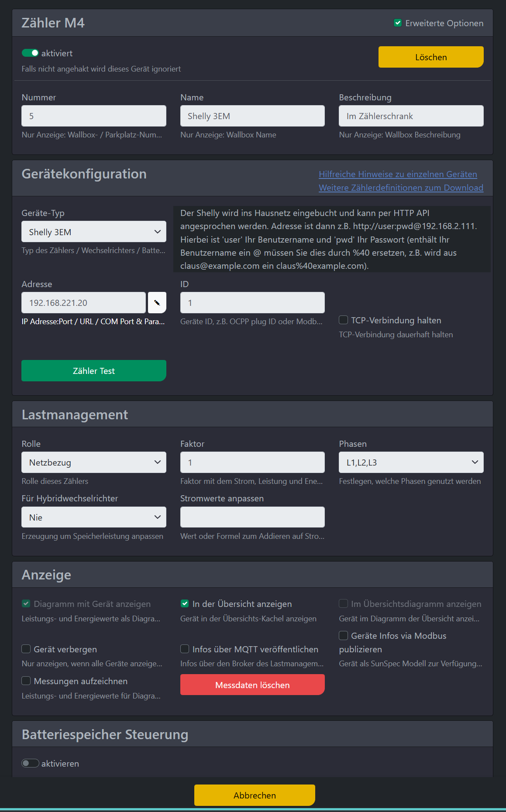Click the 'Nur Anzeige: Wallbox Name' hint
The height and width of the screenshot is (812, 506).
click(x=228, y=135)
